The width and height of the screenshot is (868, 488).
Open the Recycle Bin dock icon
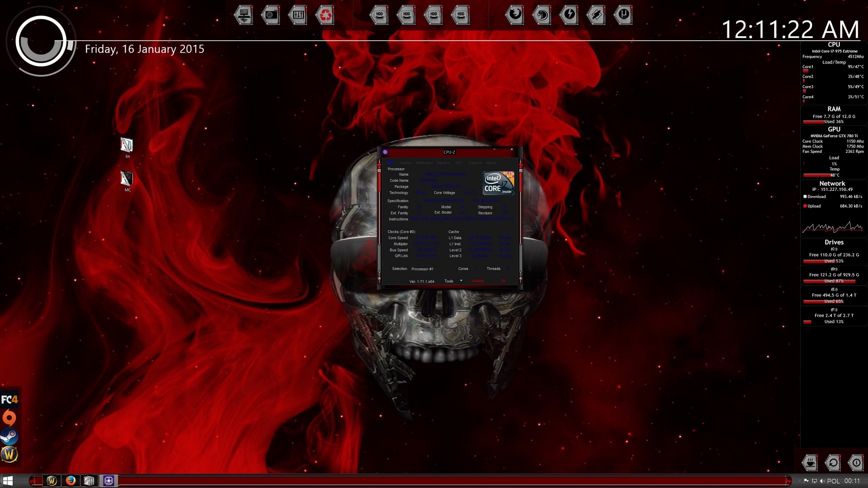(325, 15)
